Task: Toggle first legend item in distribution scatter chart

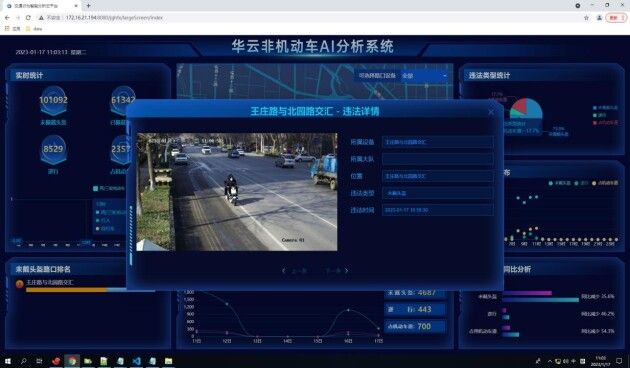Action: pyautogui.click(x=560, y=183)
